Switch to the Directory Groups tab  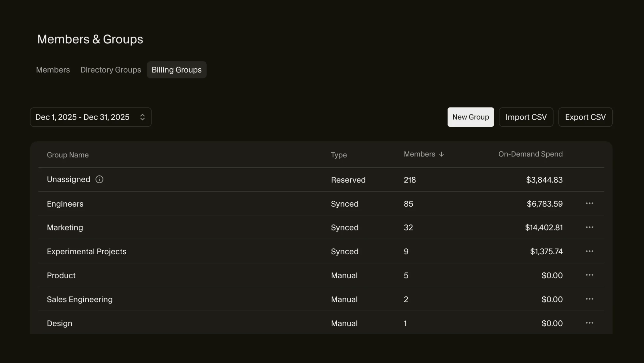111,70
